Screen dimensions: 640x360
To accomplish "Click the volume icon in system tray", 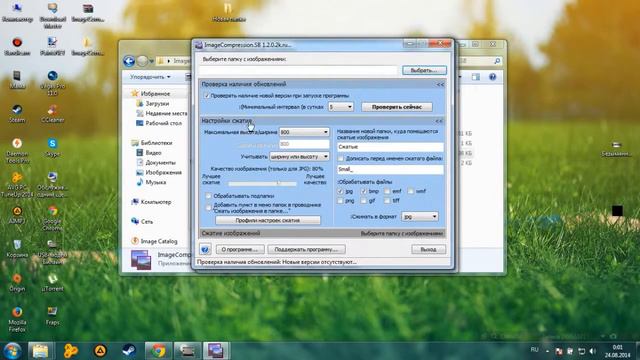I will click(x=593, y=351).
